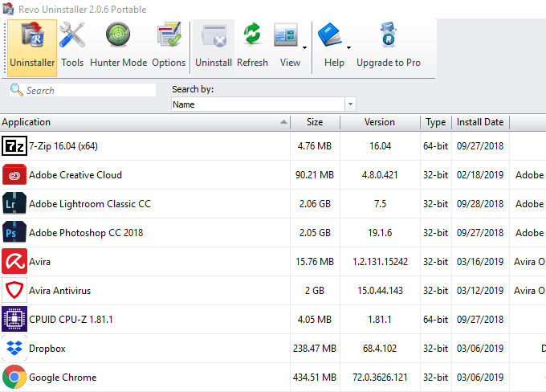The height and width of the screenshot is (392, 546).
Task: Select the Adobe Creative Cloud name
Action: (75, 175)
